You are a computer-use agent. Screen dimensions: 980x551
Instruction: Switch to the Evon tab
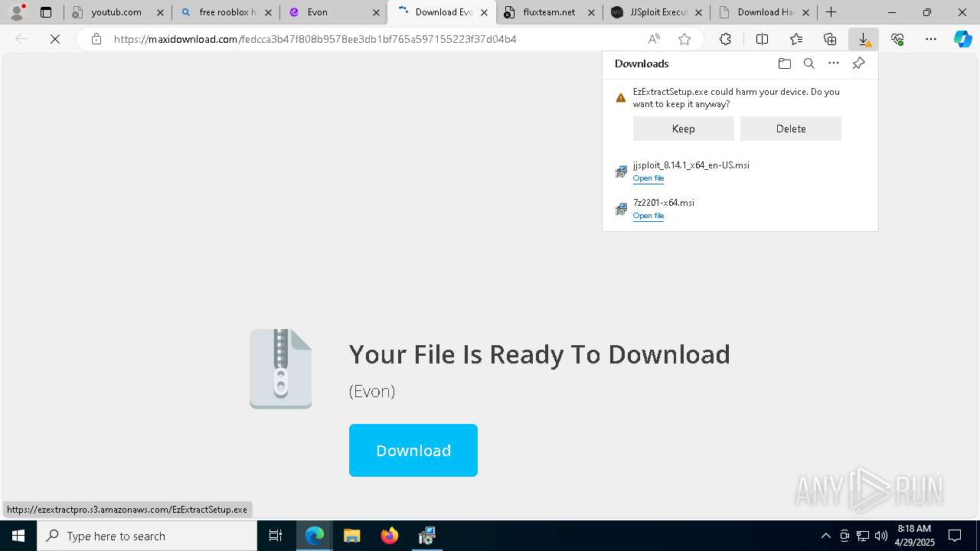pos(333,12)
